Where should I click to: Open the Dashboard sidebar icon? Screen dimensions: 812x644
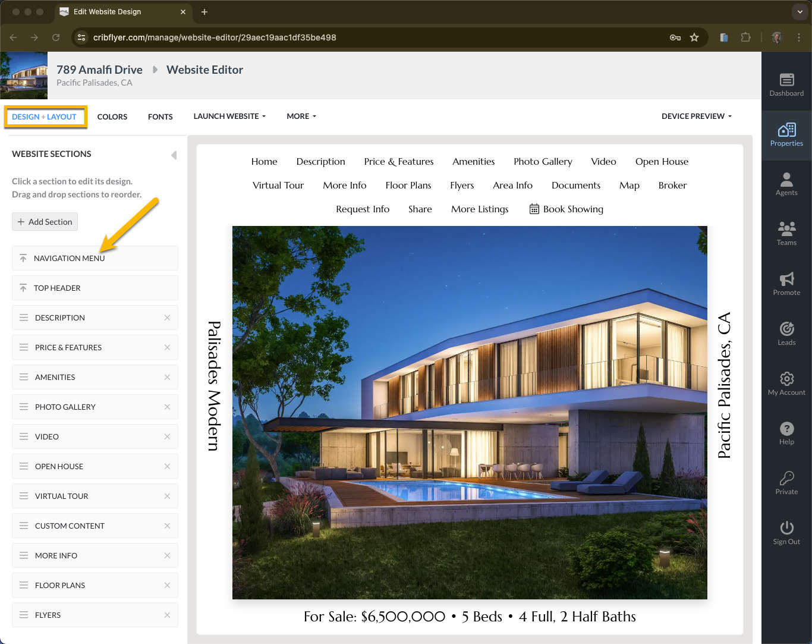(x=786, y=80)
